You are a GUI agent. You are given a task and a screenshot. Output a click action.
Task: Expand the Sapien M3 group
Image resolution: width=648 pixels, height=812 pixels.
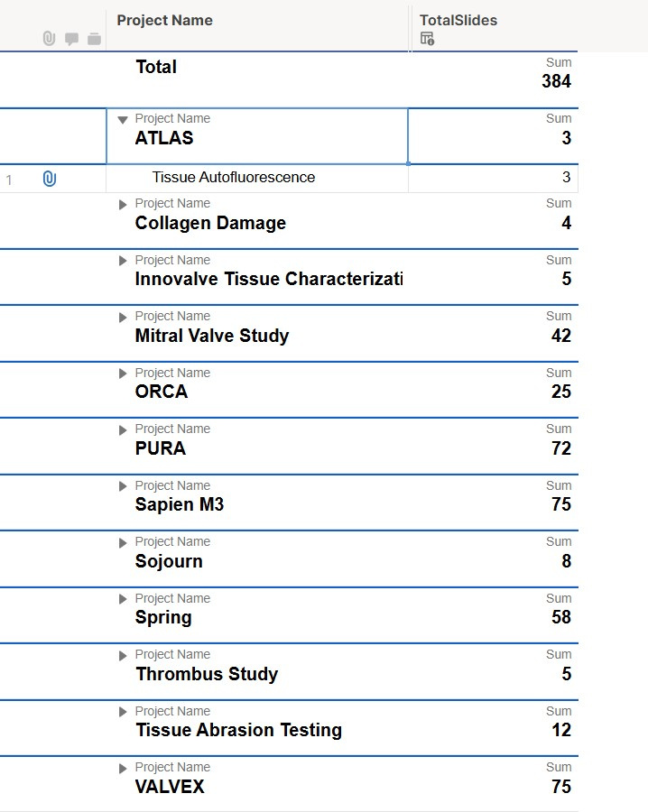pos(122,486)
